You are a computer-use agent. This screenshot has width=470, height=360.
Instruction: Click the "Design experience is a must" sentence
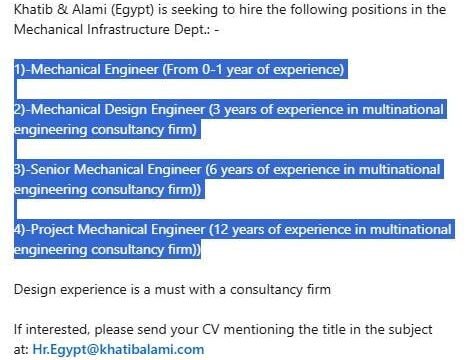click(x=99, y=290)
